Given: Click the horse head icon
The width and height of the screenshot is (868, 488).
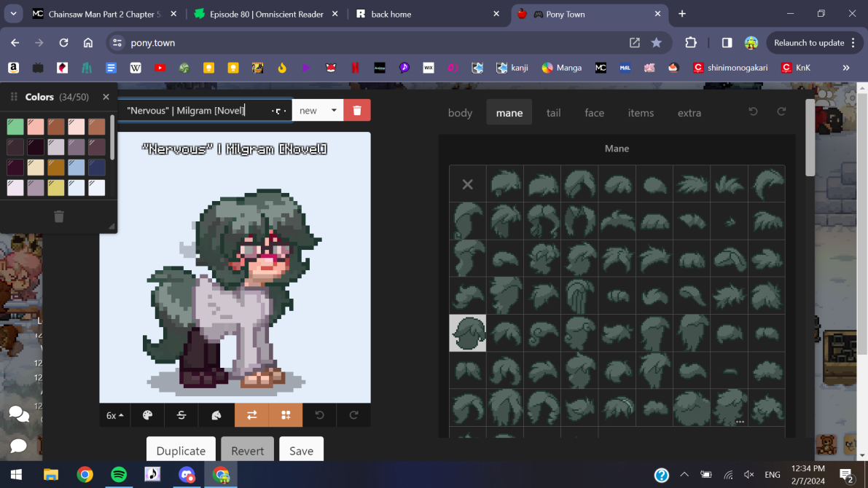Looking at the screenshot, I should (216, 415).
